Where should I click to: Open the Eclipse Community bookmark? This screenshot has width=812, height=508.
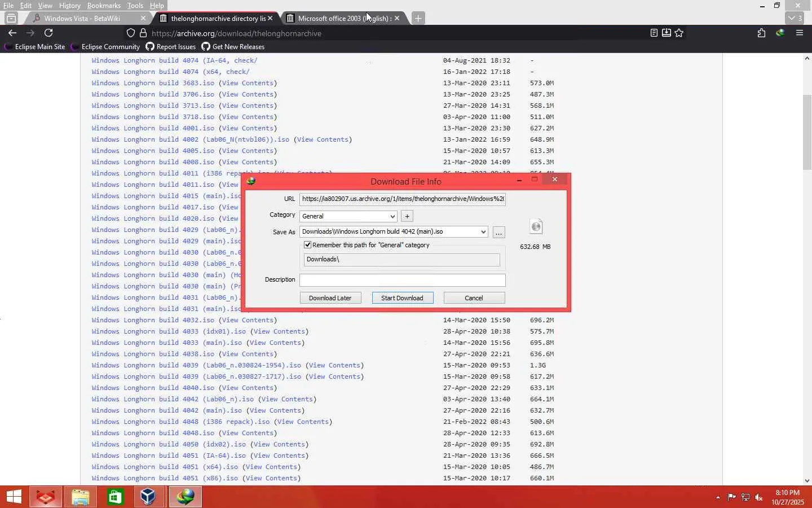point(105,47)
